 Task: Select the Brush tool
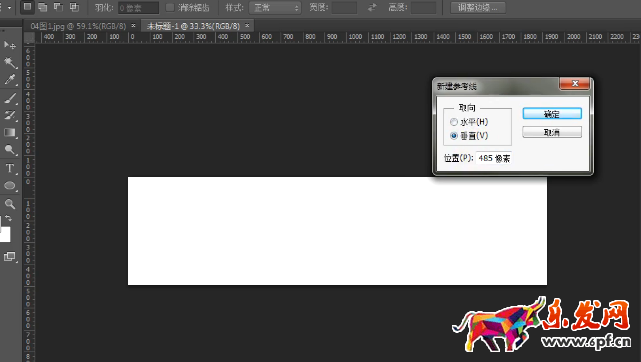[x=10, y=98]
